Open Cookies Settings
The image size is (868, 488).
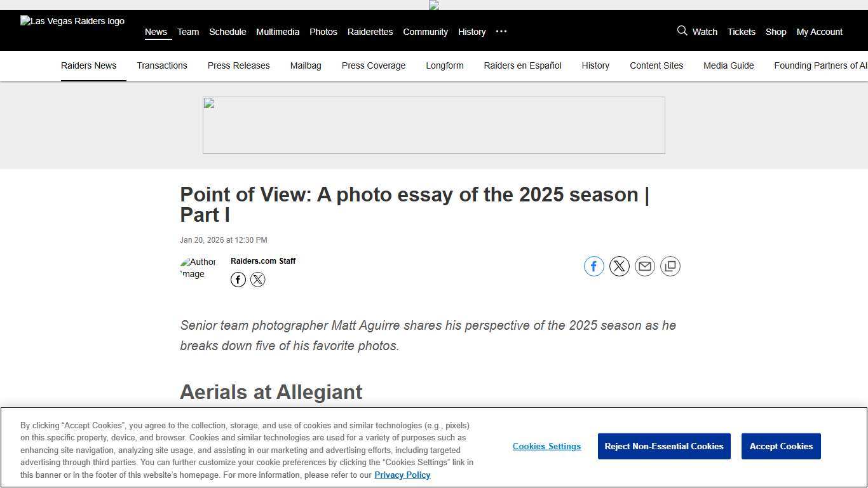click(546, 446)
